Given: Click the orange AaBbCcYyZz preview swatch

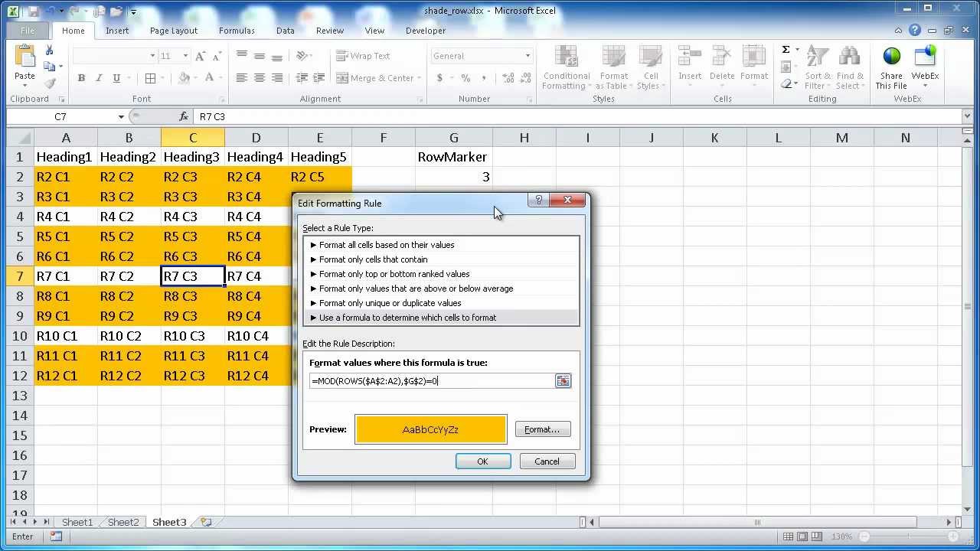Looking at the screenshot, I should click(430, 429).
